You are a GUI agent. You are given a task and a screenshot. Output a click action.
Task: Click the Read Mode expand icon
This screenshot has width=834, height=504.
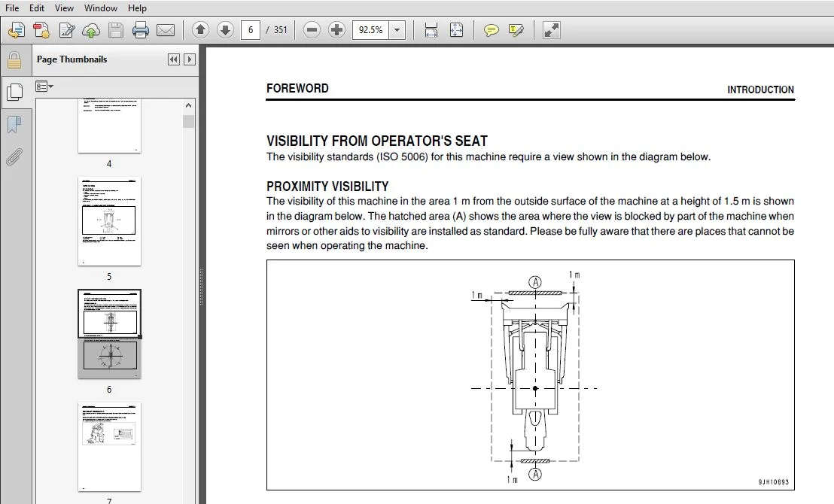tap(551, 30)
